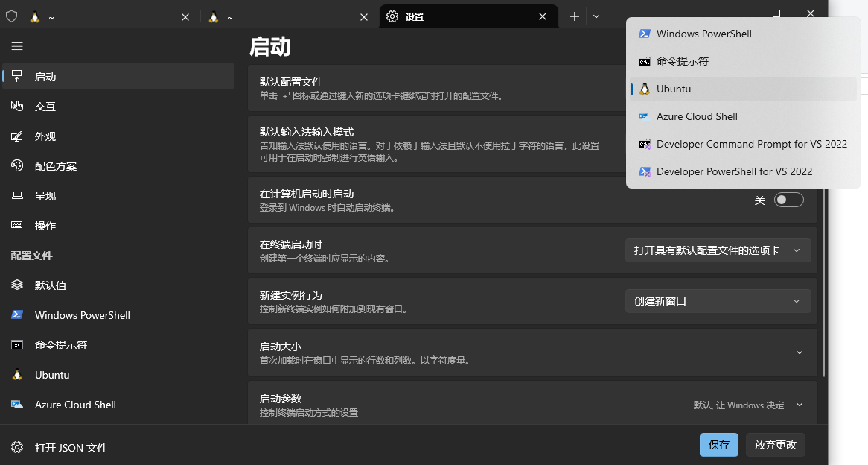Choose Windows PowerShell in the dropdown list
This screenshot has width=868, height=465.
pyautogui.click(x=743, y=34)
